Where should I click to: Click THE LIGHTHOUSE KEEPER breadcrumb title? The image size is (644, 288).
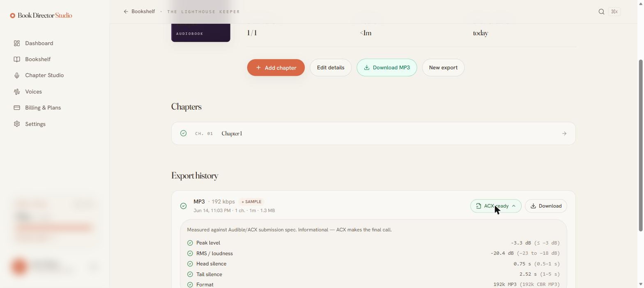click(x=203, y=11)
